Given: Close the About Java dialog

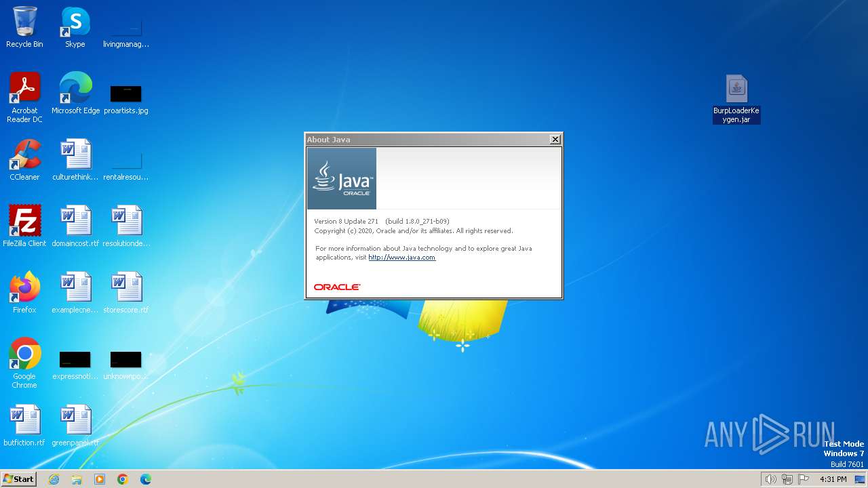Looking at the screenshot, I should (555, 140).
